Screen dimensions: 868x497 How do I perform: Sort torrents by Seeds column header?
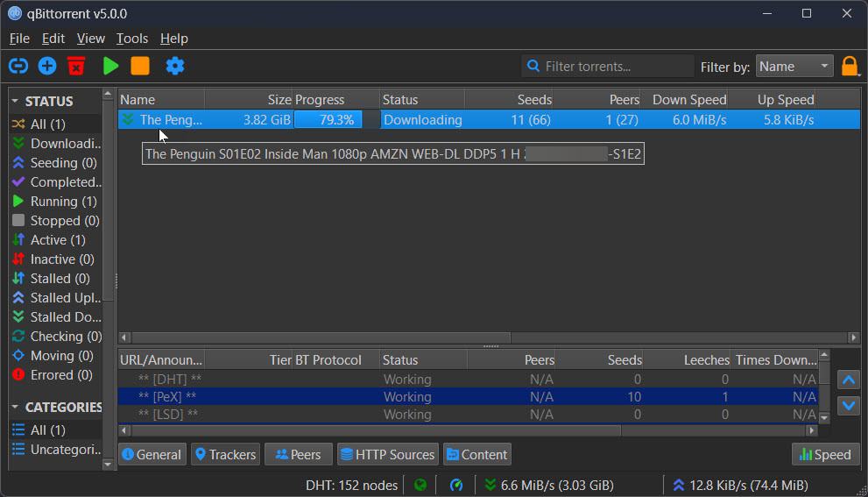point(509,100)
